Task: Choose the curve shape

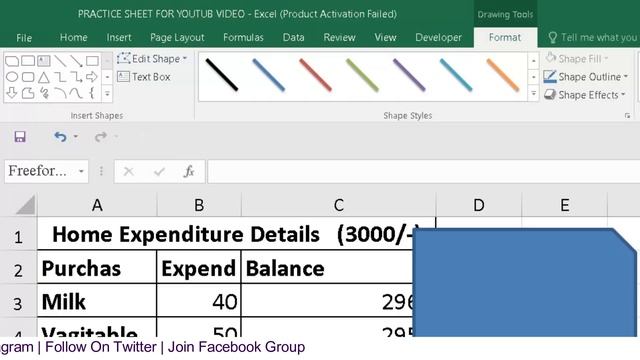Action: [x=76, y=93]
